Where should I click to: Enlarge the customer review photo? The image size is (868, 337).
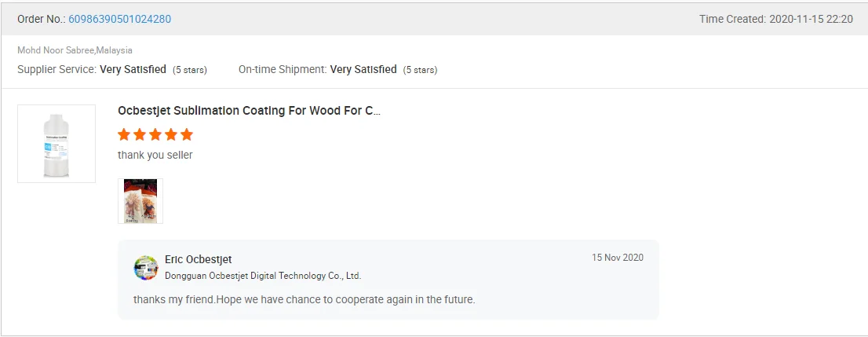[140, 201]
